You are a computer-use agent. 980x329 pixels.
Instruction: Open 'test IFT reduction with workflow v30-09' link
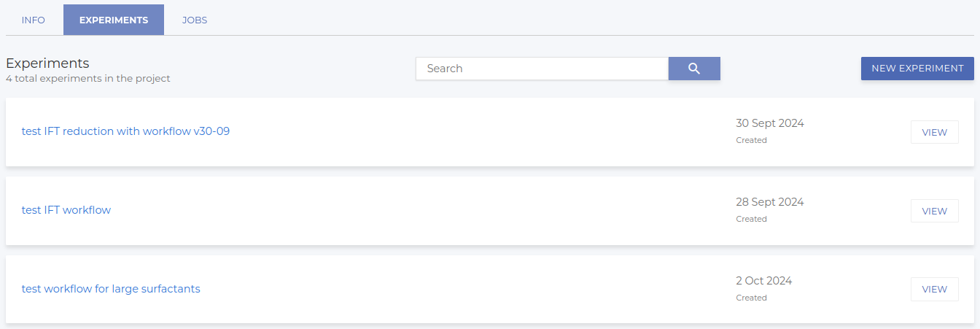tap(125, 131)
